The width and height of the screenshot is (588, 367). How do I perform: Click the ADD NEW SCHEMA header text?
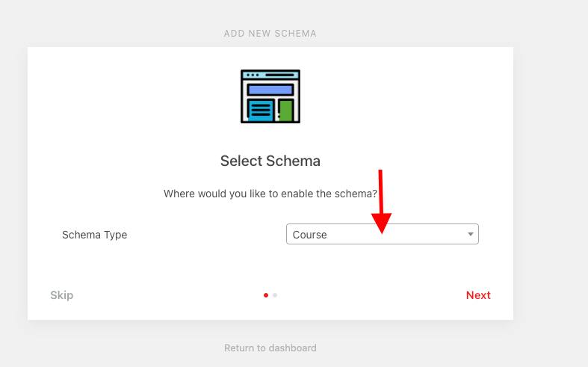point(270,34)
